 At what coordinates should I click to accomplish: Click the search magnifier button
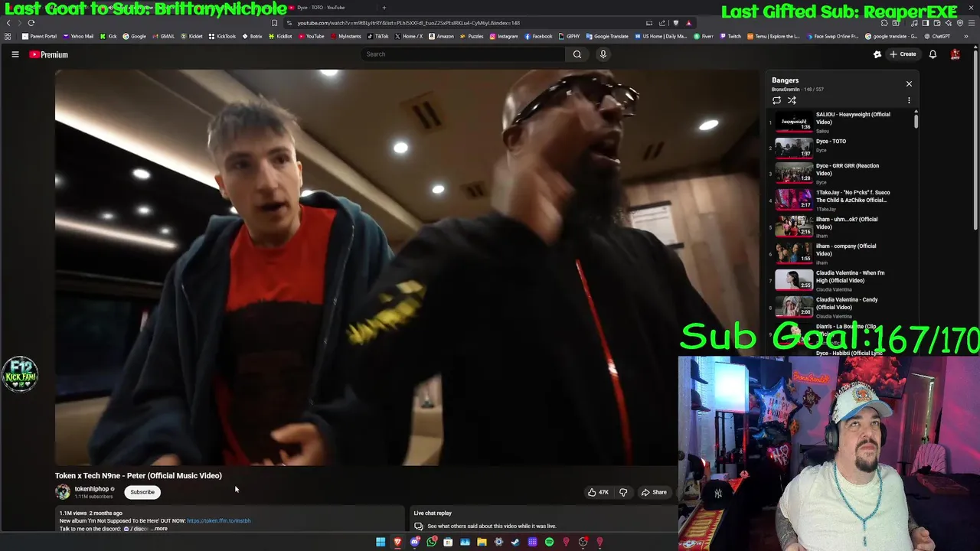577,54
